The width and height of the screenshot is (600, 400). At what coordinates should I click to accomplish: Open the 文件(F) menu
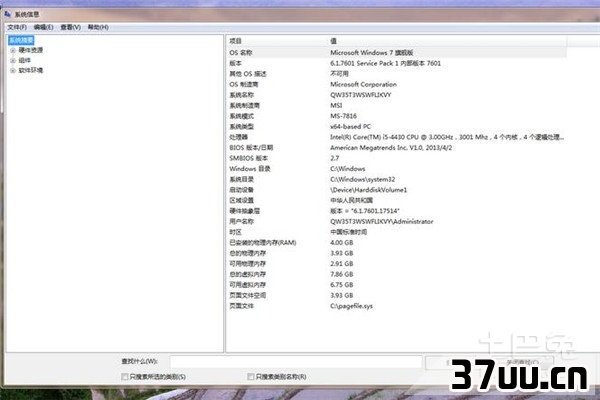click(17, 27)
